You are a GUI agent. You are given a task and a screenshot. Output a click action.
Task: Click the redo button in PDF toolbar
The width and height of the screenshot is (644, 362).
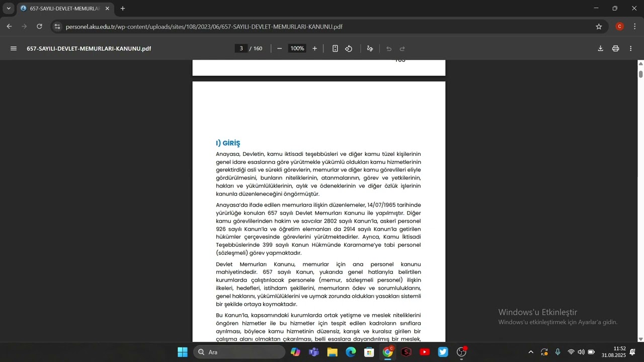point(403,49)
